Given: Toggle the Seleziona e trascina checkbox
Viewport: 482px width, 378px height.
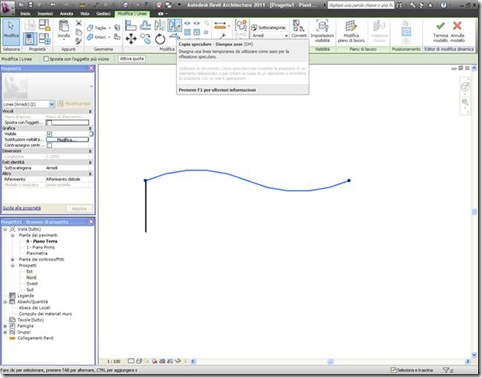Looking at the screenshot, I should pyautogui.click(x=393, y=370).
